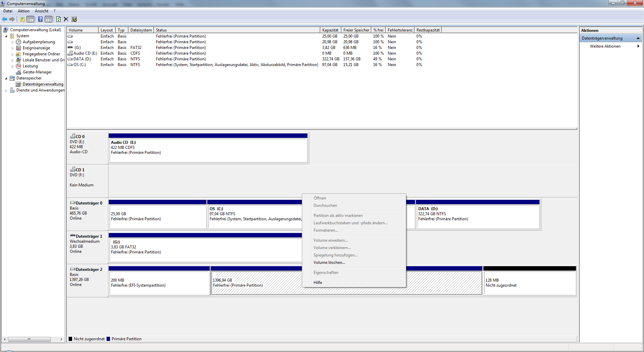Screen dimensions: 644x352
Task: Select the DATA (D:) partition block
Action: 478,217
